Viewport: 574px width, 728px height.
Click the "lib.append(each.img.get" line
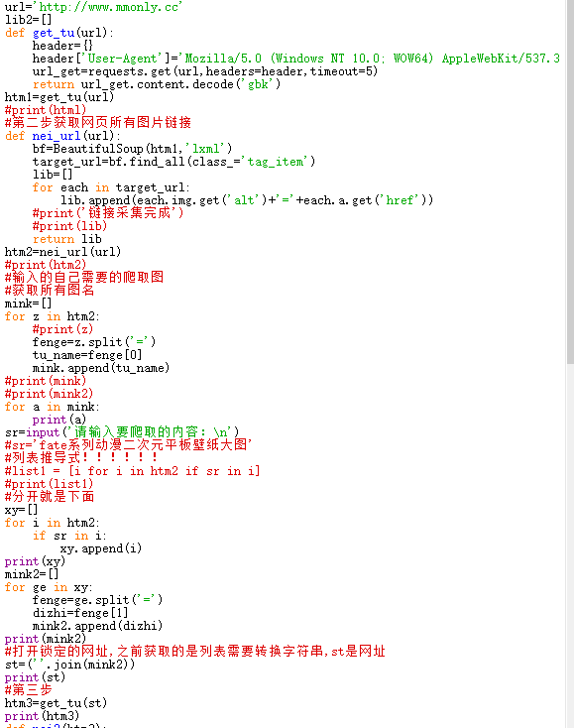pos(247,200)
